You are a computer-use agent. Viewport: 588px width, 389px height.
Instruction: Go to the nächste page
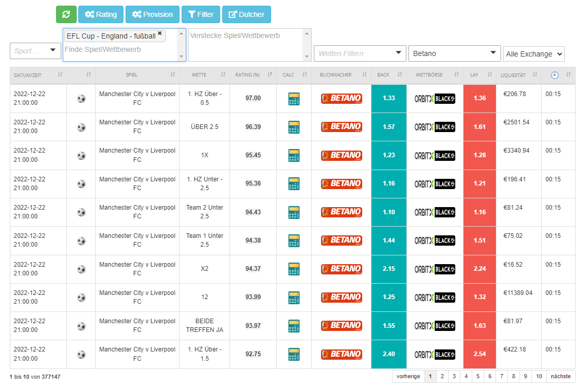click(561, 376)
